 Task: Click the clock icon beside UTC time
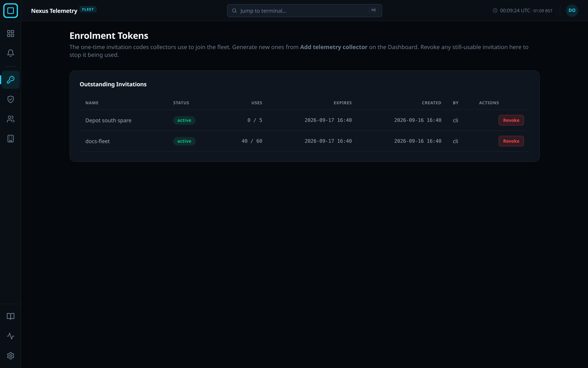495,10
